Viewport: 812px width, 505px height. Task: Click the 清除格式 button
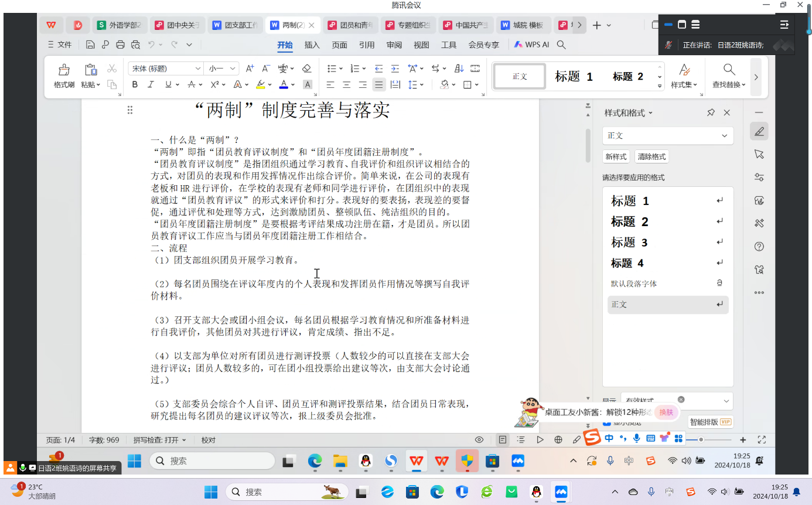pos(651,157)
